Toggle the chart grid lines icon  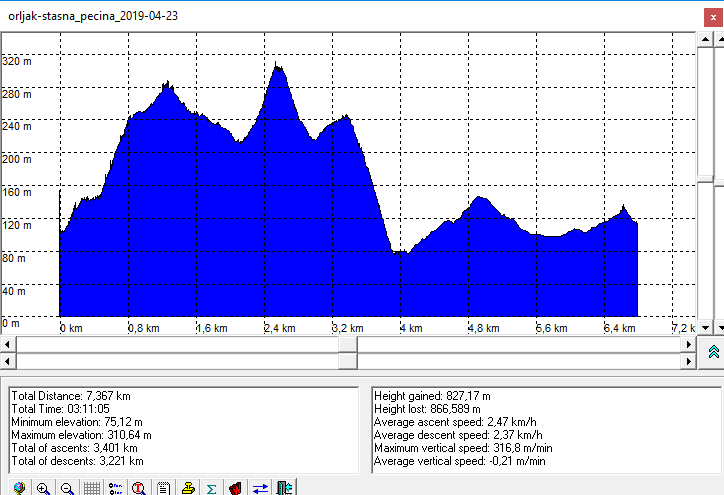[x=91, y=488]
